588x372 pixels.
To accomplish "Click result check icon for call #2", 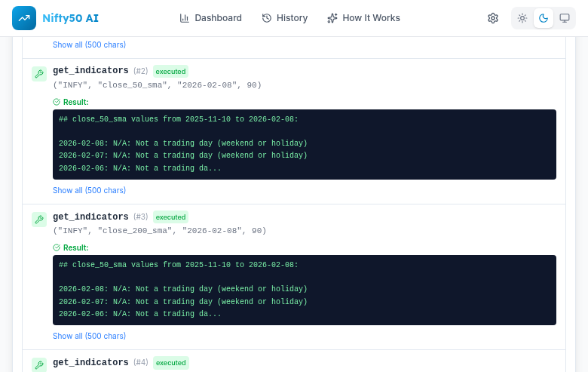I will click(x=57, y=102).
